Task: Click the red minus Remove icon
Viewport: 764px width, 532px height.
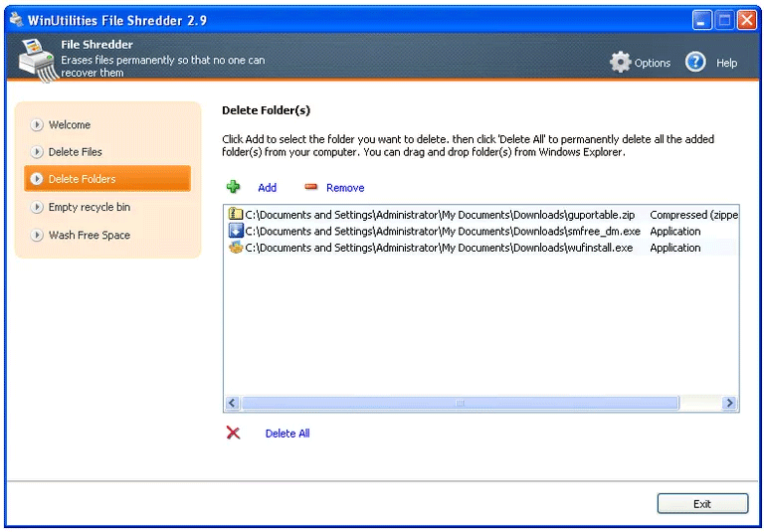Action: (310, 187)
